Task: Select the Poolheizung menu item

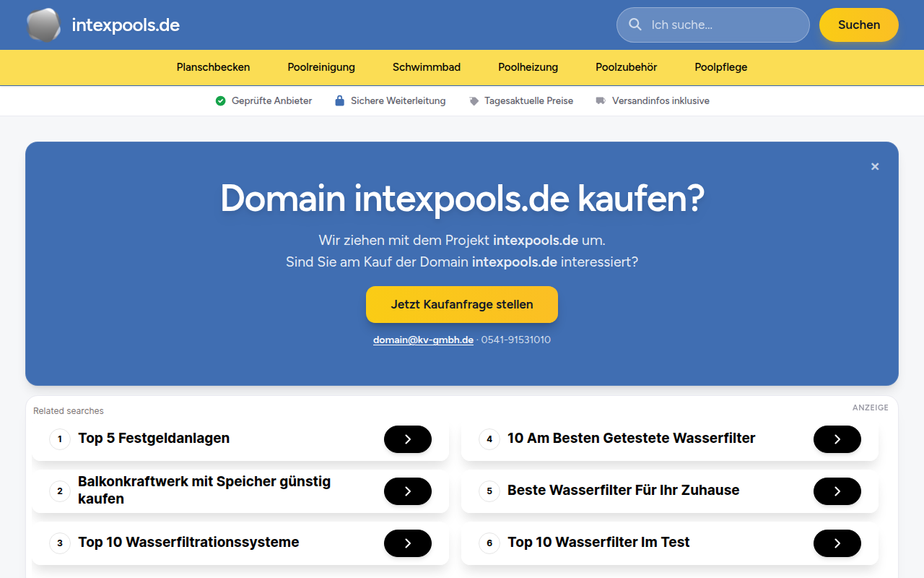Action: (528, 67)
